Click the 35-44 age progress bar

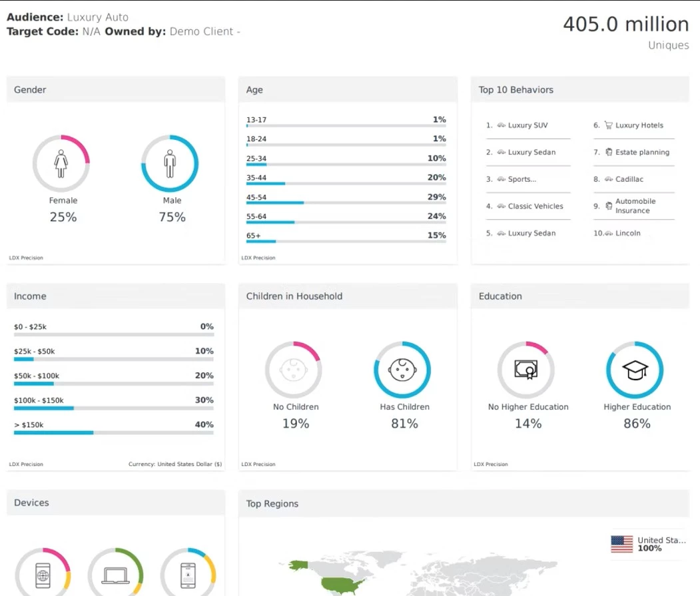346,184
